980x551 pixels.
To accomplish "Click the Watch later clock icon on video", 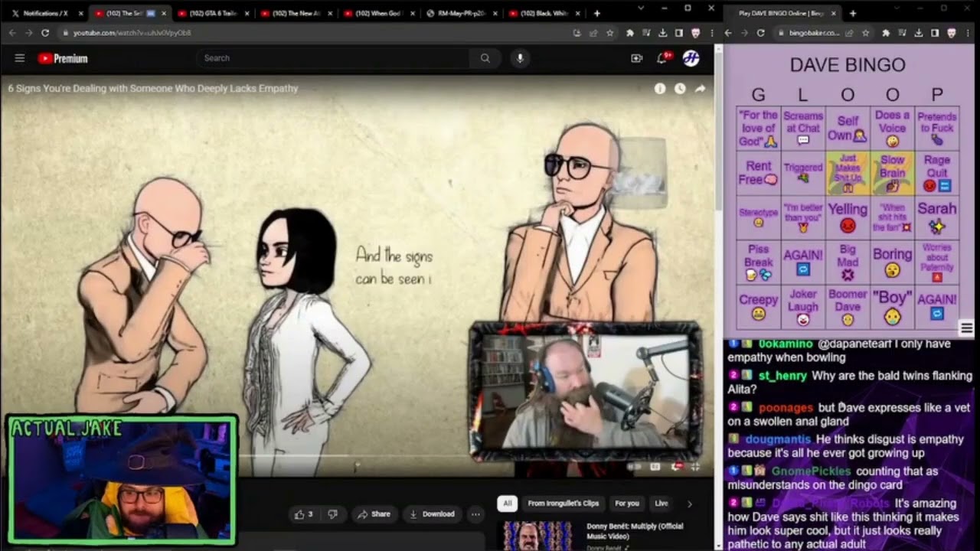I will (x=680, y=89).
